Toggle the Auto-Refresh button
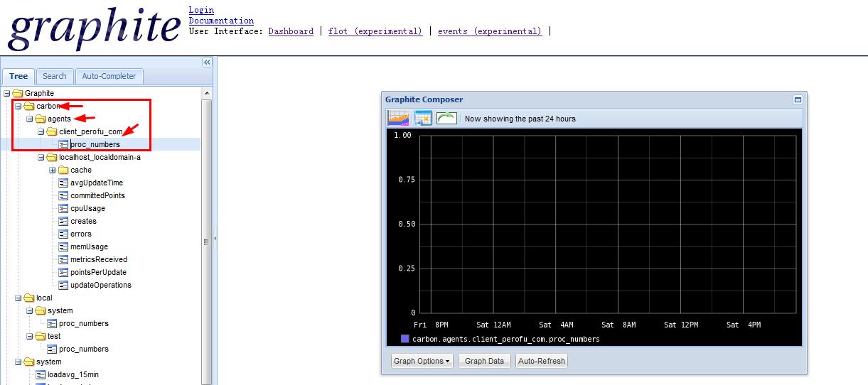The height and width of the screenshot is (385, 868). 542,361
